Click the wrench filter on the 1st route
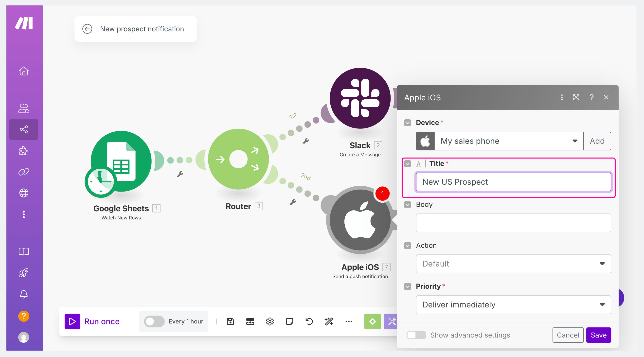The height and width of the screenshot is (357, 644). [x=305, y=141]
